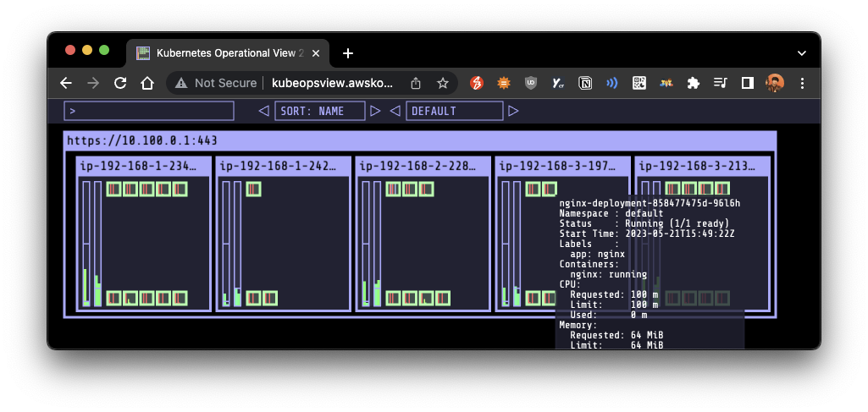This screenshot has height=412, width=868.
Task: Focus the pod filter input box
Action: [149, 111]
